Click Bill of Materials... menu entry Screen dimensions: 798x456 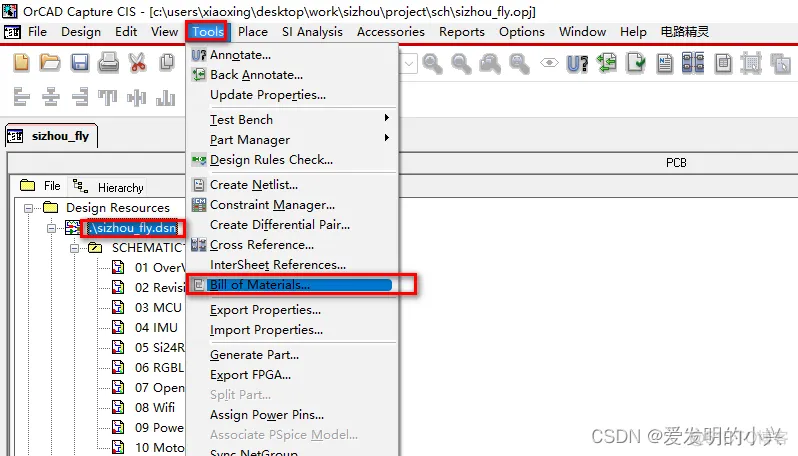pos(292,285)
